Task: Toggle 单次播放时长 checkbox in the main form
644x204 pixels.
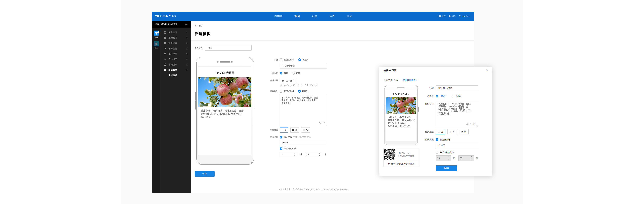Action: [281, 149]
